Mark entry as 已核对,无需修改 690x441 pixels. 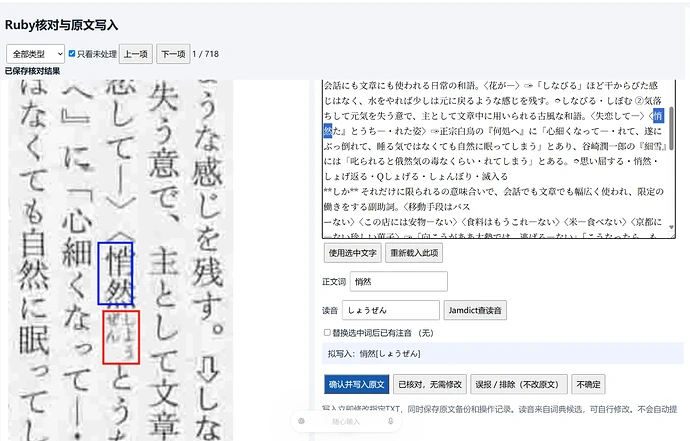pyautogui.click(x=429, y=384)
